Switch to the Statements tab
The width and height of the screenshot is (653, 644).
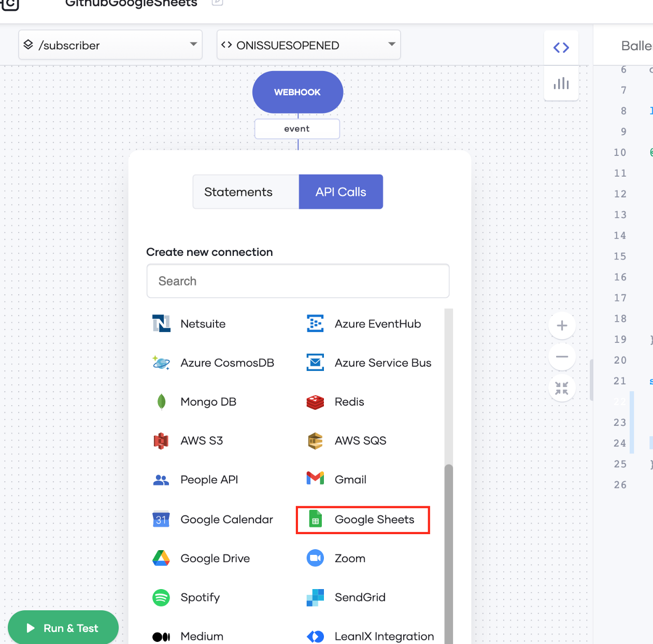[246, 192]
